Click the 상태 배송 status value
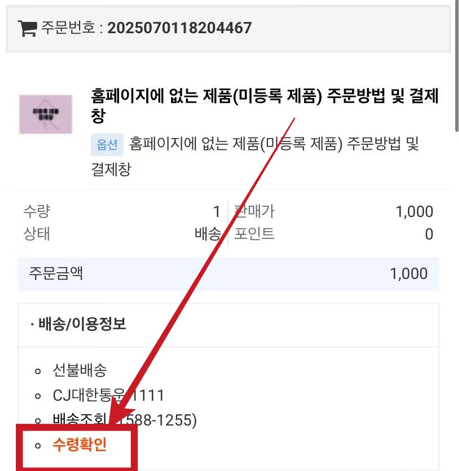 [x=208, y=234]
